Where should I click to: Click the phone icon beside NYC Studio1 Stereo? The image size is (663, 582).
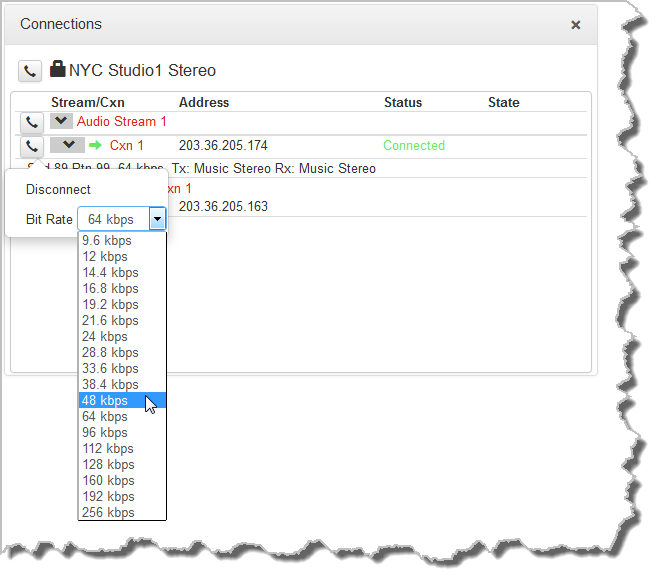30,71
